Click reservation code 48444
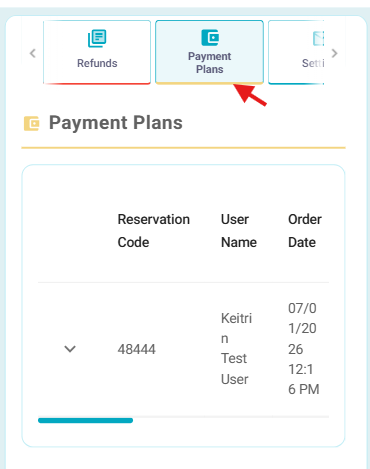Image resolution: width=370 pixels, height=469 pixels. click(x=137, y=349)
